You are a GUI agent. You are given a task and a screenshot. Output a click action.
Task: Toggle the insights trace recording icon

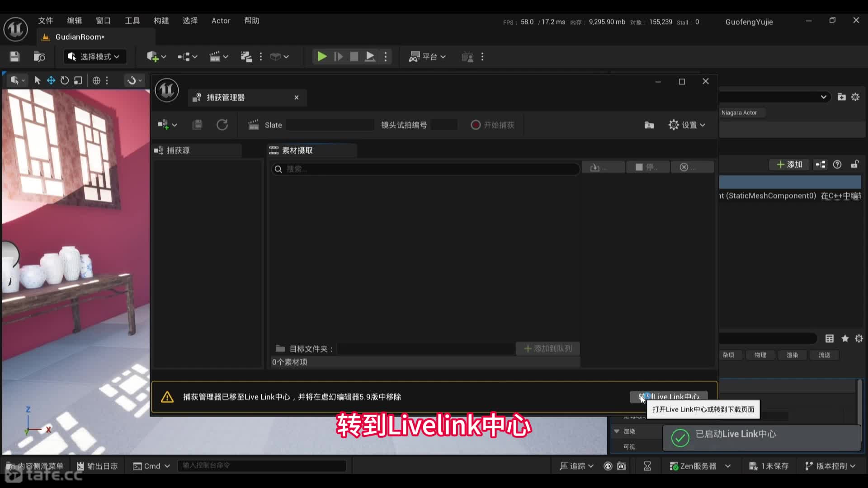pos(608,466)
